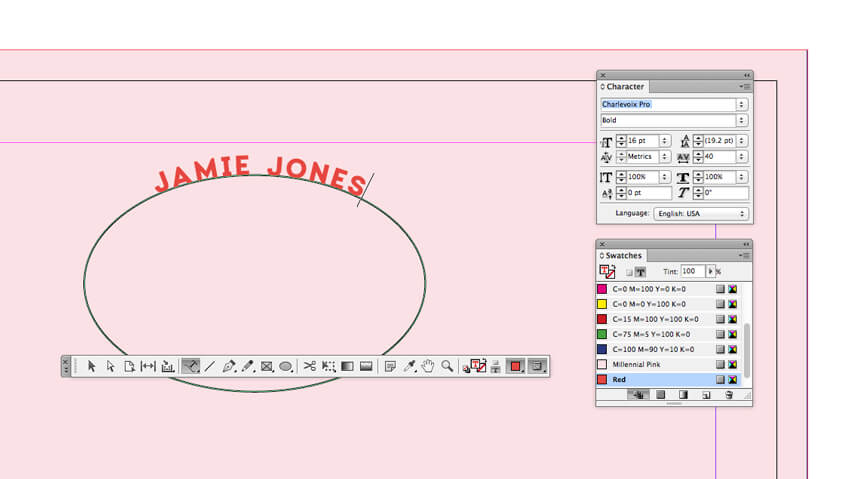This screenshot has height=479, width=850.
Task: Collapse the Swatches panel with double arrows
Action: [746, 244]
